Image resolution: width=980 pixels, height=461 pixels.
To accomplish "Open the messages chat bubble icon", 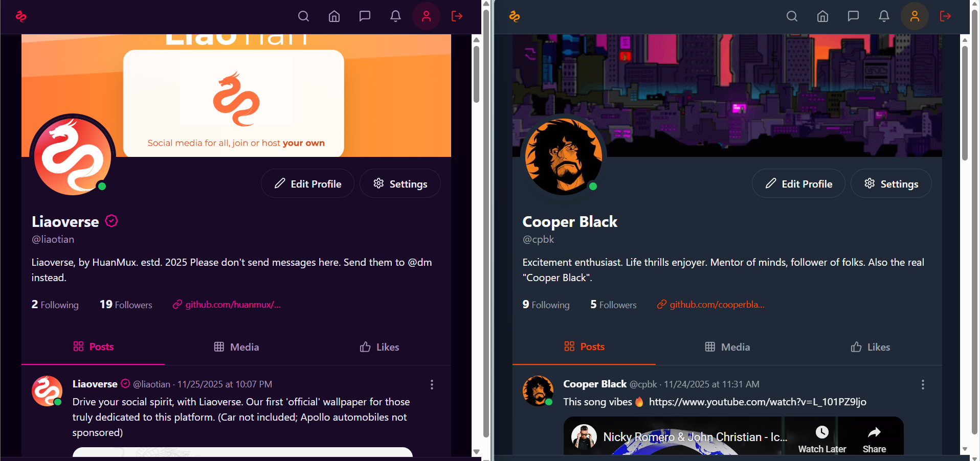I will click(x=364, y=16).
